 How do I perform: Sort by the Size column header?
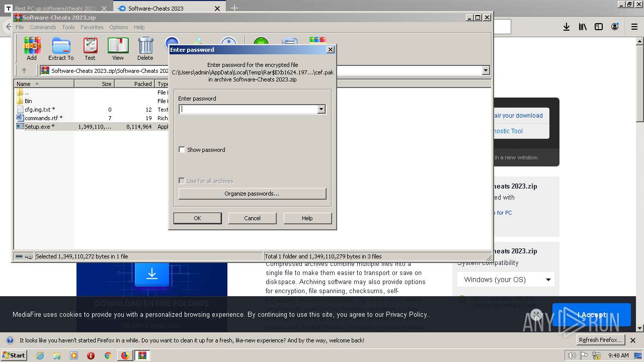pos(95,84)
